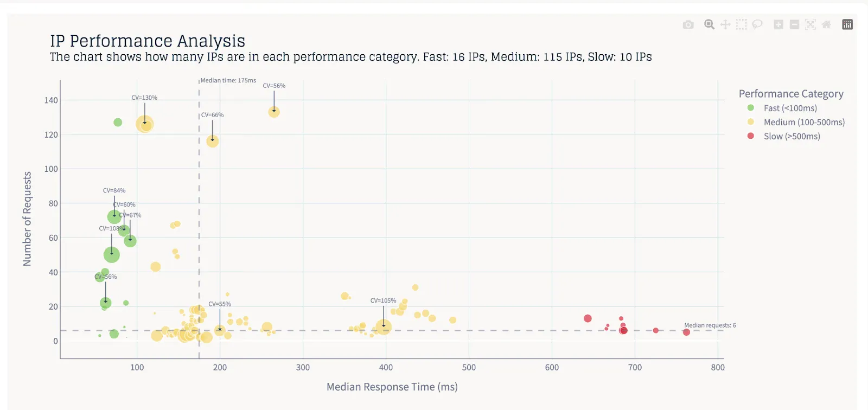Screen dimensions: 868x410
Task: Choose the Lasso Select tool
Action: [x=757, y=24]
